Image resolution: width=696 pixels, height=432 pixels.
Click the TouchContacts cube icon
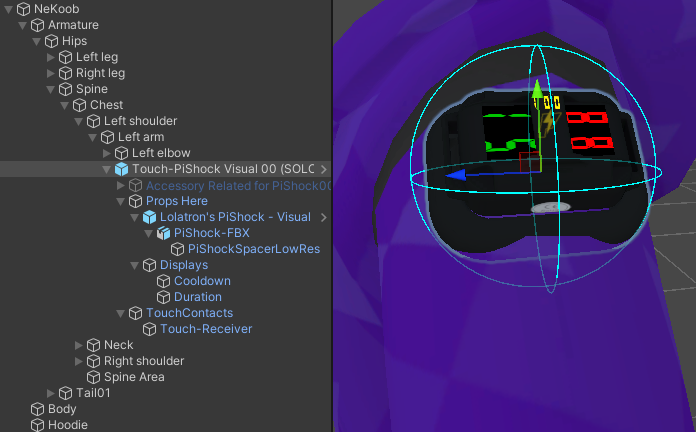click(x=135, y=313)
